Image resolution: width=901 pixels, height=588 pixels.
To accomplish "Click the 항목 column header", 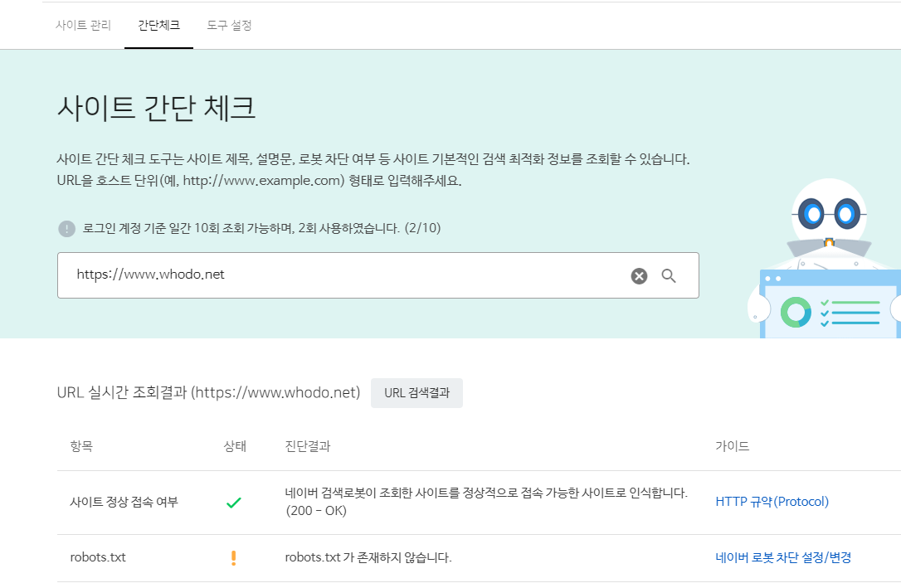I will point(81,446).
